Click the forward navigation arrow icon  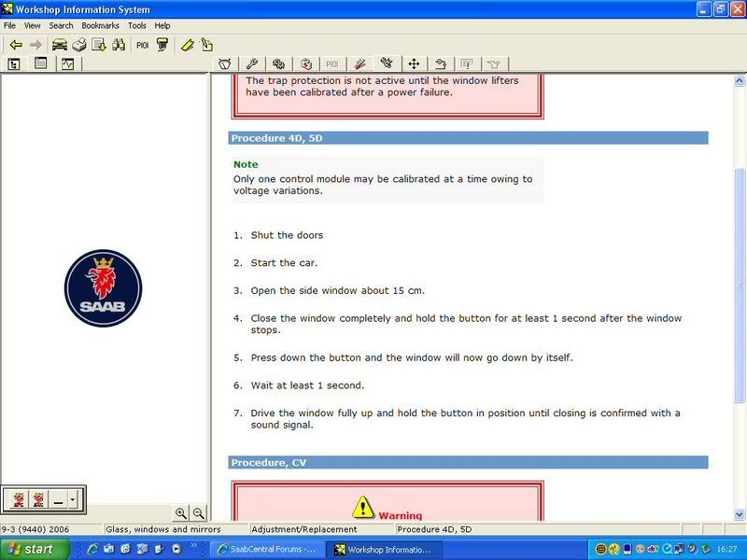[x=36, y=44]
